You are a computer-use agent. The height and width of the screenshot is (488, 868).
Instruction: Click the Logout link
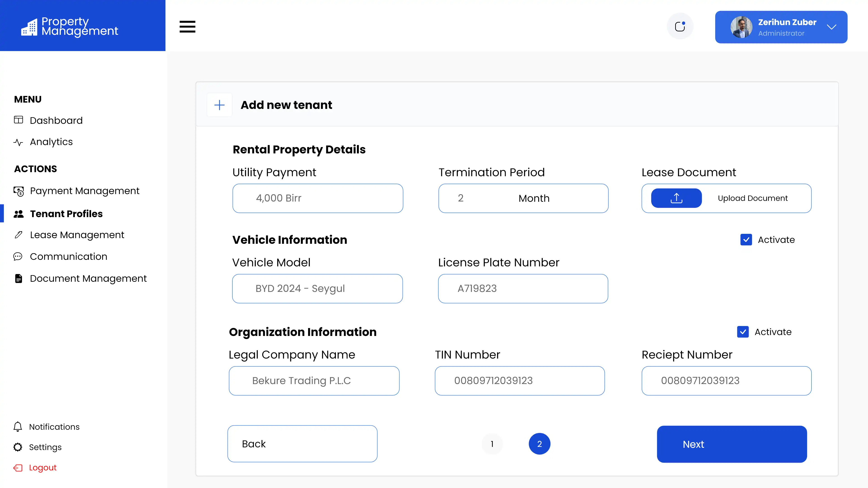(42, 467)
